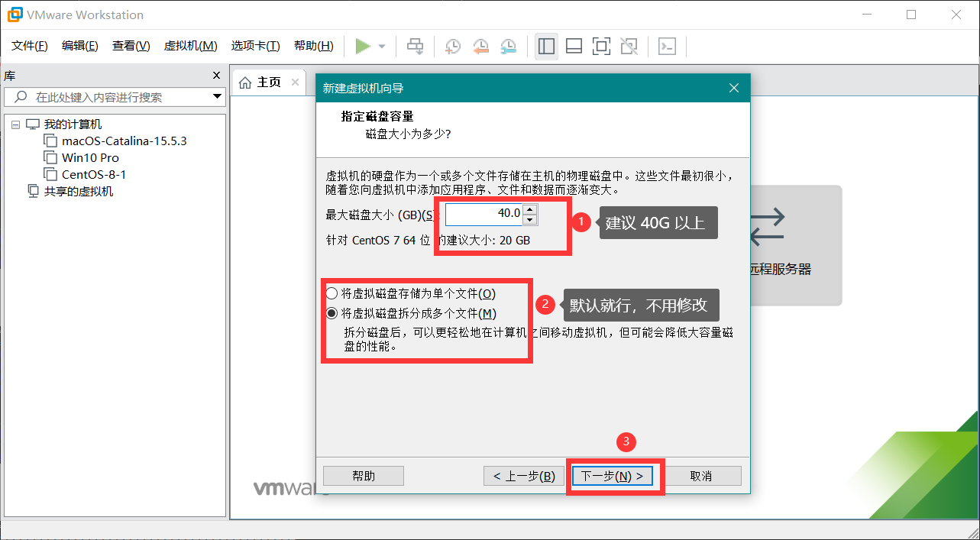The height and width of the screenshot is (540, 980).
Task: Click the revert to snapshot icon
Action: click(480, 47)
